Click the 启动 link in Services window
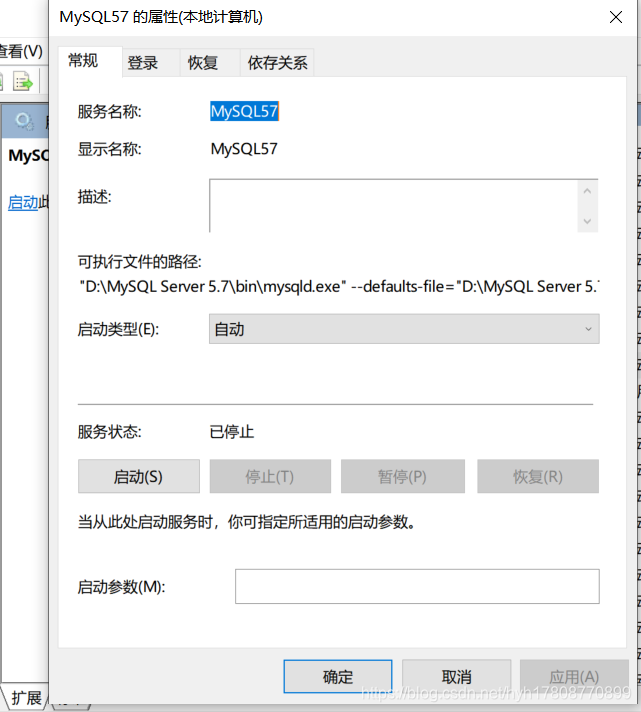Viewport: 641px width, 712px height. [x=23, y=202]
